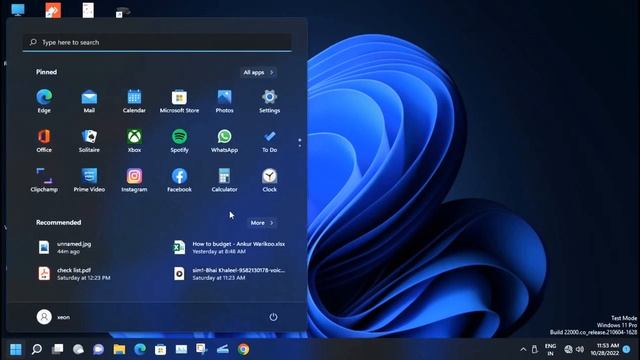Screen dimensions: 640x360
Task: Open Clipchamp
Action: [44, 180]
